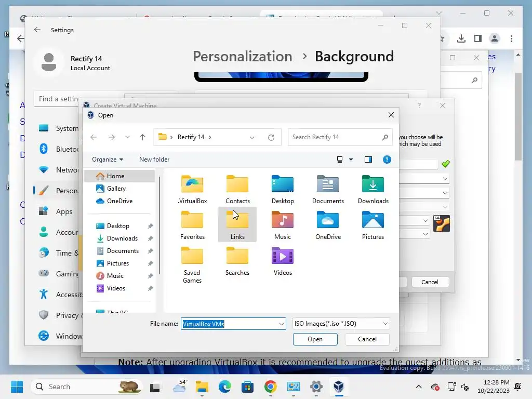Open Chrome downloads icon in browser toolbar
532x399 pixels.
pos(461,38)
